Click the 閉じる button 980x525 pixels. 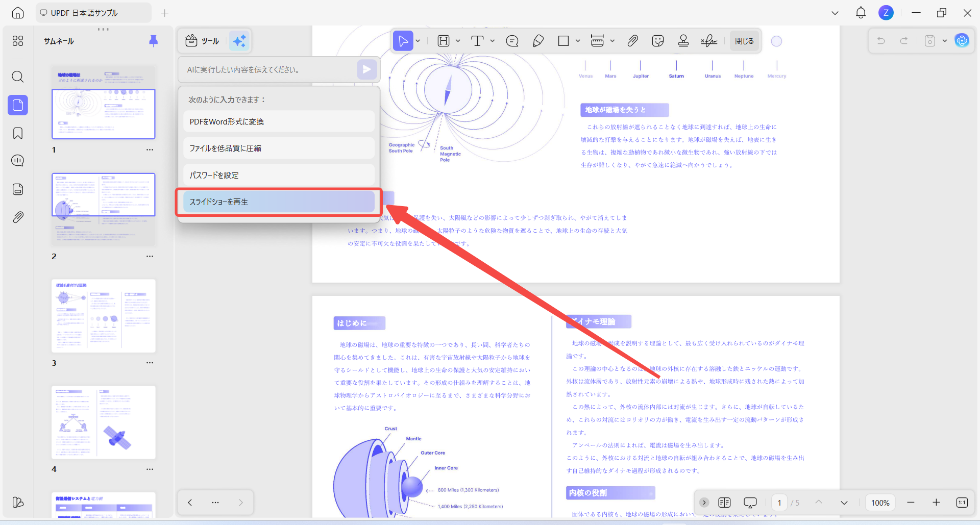coord(744,41)
